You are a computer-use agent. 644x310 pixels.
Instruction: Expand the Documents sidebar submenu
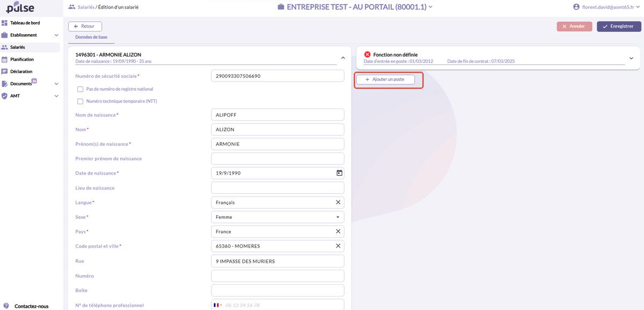[x=56, y=84]
